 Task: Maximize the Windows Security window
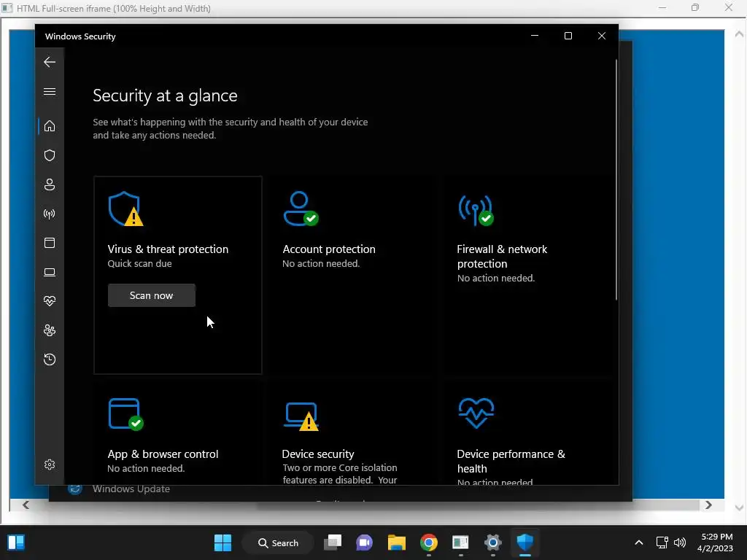[x=568, y=36]
